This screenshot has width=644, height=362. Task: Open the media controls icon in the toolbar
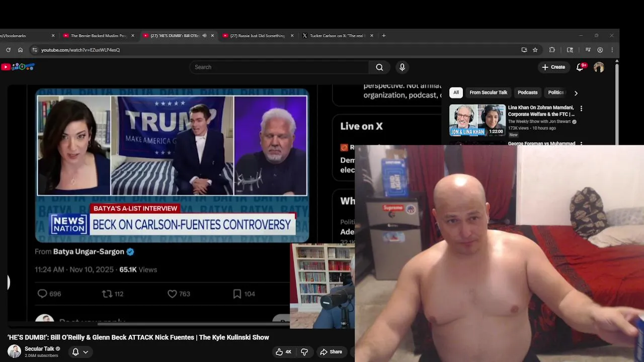(588, 50)
